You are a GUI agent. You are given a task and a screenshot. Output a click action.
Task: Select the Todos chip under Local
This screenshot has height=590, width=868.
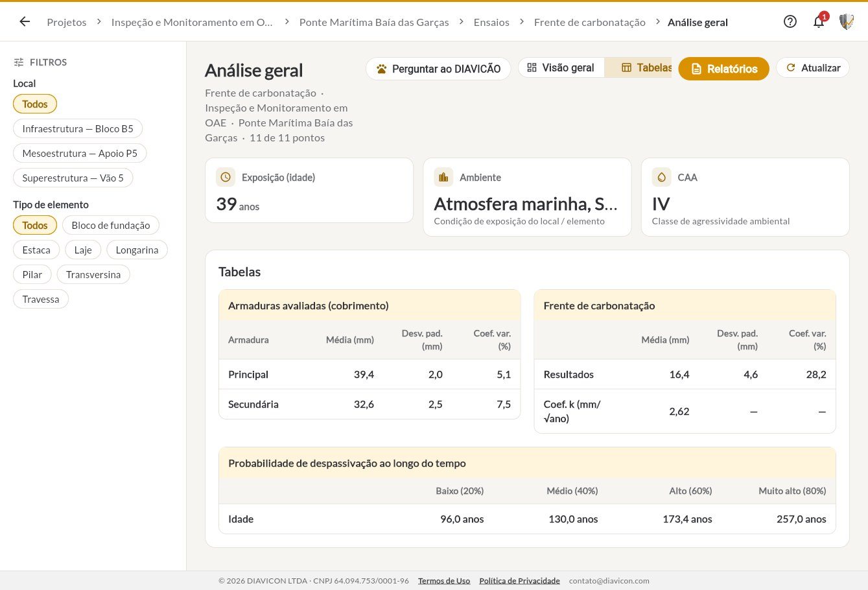click(35, 104)
